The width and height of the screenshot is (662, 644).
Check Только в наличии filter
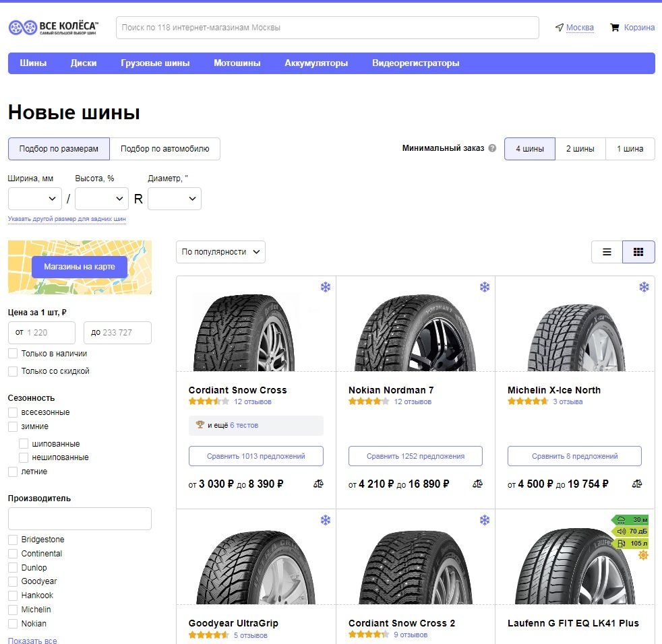13,354
